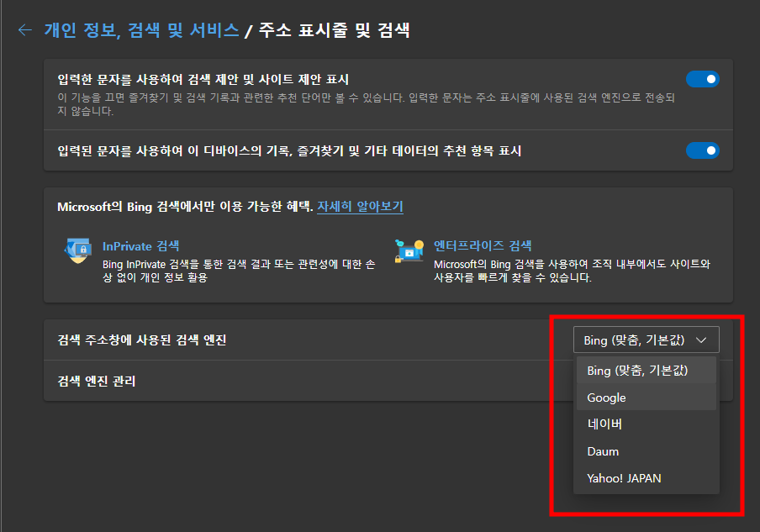The height and width of the screenshot is (532, 760).
Task: Toggle 디바이스의 기록, 즐겨찾기 추천 항목 표시 switch
Action: click(702, 150)
